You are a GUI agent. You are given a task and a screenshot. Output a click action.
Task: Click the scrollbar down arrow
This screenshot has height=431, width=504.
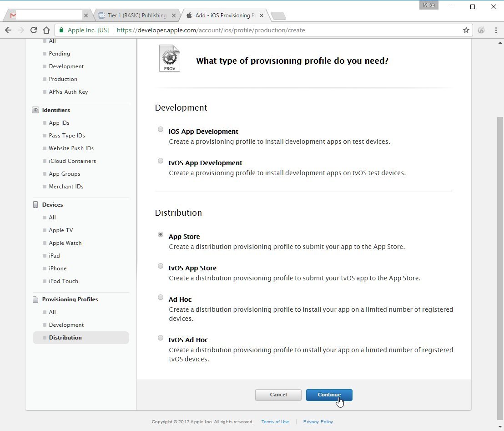pos(500,427)
